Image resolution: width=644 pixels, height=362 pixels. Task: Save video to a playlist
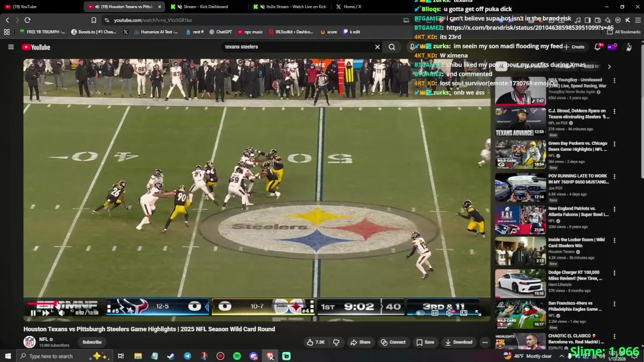click(x=425, y=342)
